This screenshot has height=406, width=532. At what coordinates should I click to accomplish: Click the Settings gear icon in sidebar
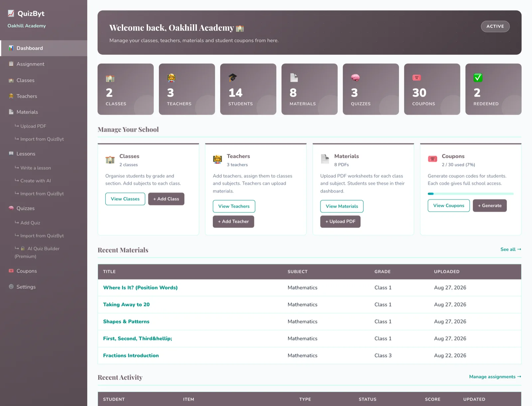[11, 287]
